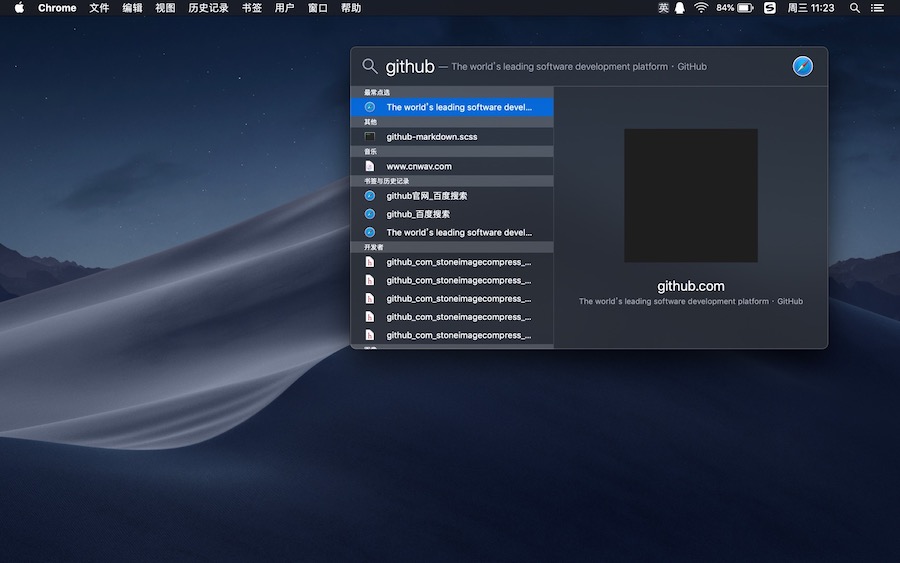Image resolution: width=900 pixels, height=563 pixels.
Task: Click the magnifier icon beside 'github' query
Action: click(x=370, y=67)
